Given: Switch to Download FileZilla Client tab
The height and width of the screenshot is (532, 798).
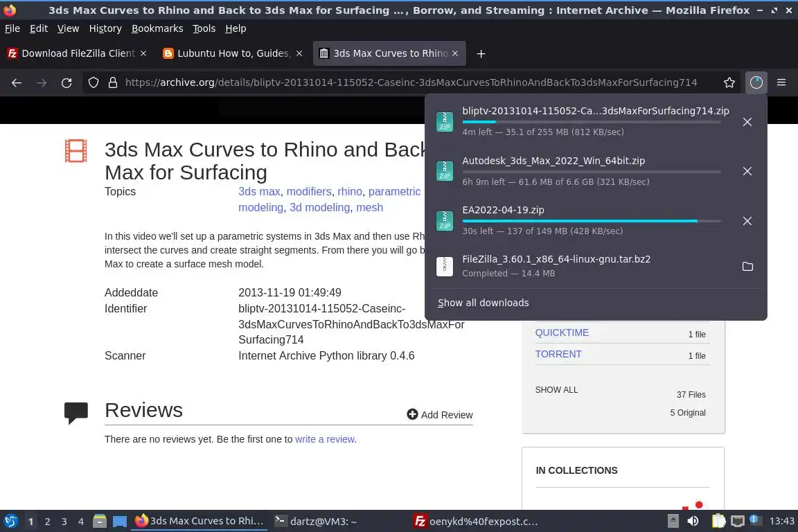Looking at the screenshot, I should (78, 53).
